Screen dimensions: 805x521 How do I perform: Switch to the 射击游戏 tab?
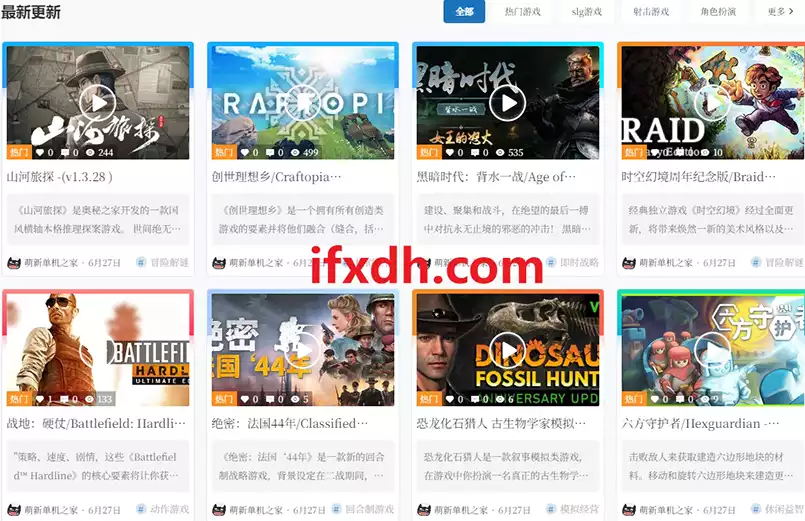tap(650, 11)
